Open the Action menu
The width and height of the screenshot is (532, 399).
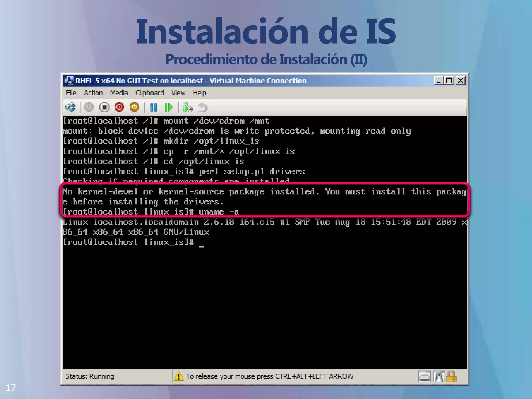pos(93,93)
